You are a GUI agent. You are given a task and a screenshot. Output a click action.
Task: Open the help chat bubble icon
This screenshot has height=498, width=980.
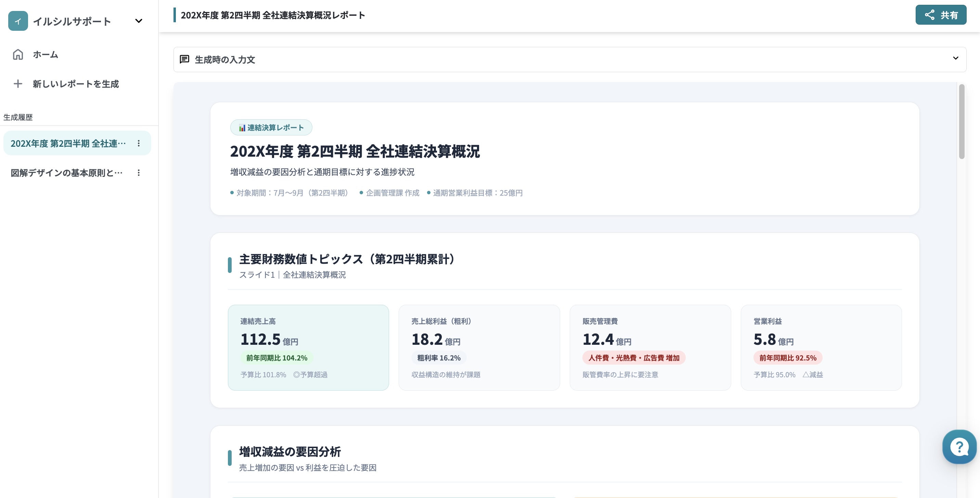click(x=959, y=447)
